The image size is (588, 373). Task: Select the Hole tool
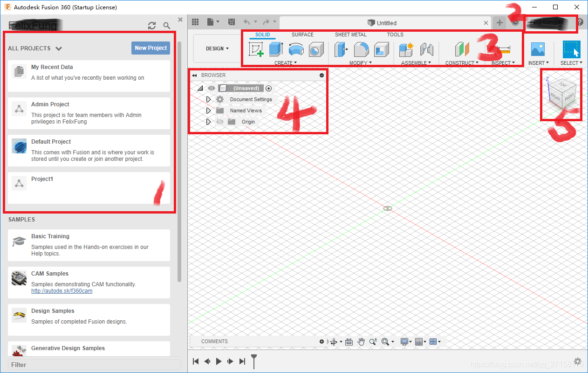click(x=316, y=49)
